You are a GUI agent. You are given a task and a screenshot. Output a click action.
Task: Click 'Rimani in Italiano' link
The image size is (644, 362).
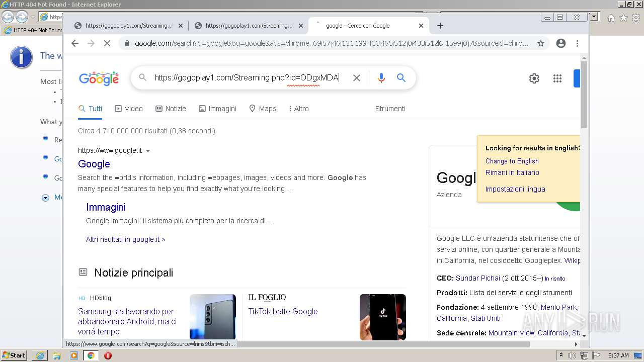tap(512, 172)
